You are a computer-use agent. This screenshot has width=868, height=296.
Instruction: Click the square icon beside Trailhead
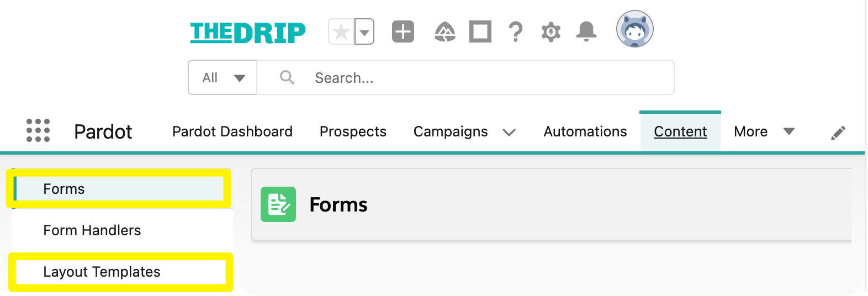pyautogui.click(x=480, y=31)
